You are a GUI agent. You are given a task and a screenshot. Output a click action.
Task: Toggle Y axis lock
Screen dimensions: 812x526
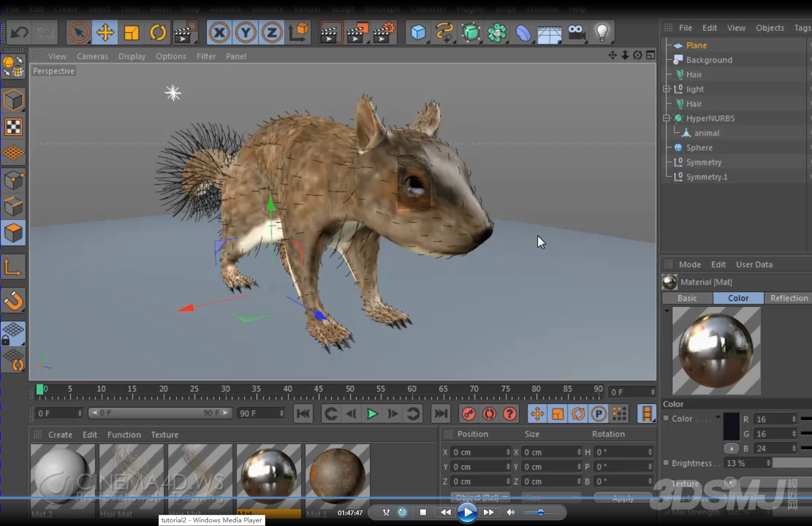(246, 33)
